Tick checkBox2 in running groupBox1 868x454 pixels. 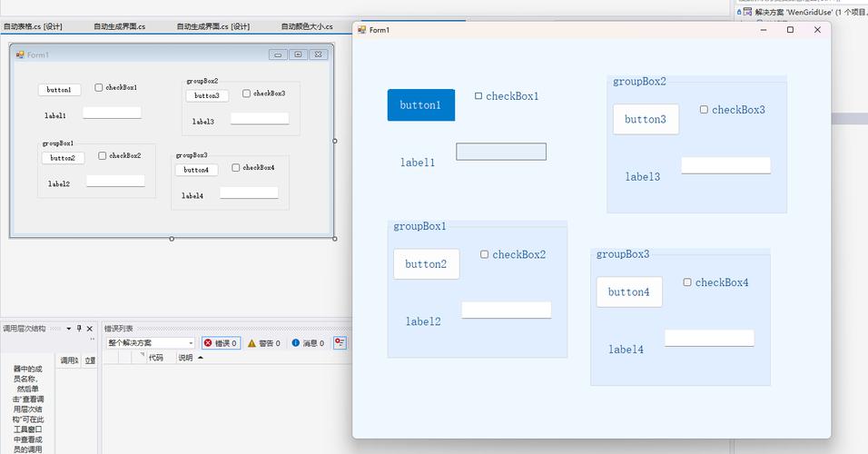pos(485,254)
